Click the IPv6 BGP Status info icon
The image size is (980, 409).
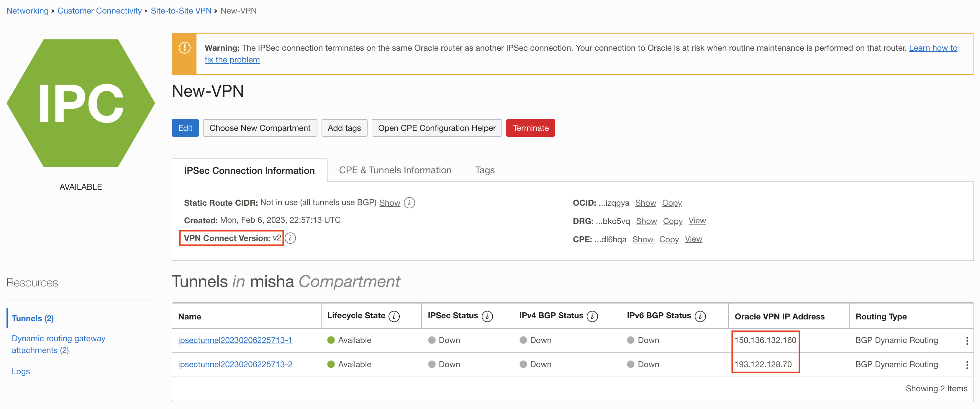point(700,316)
